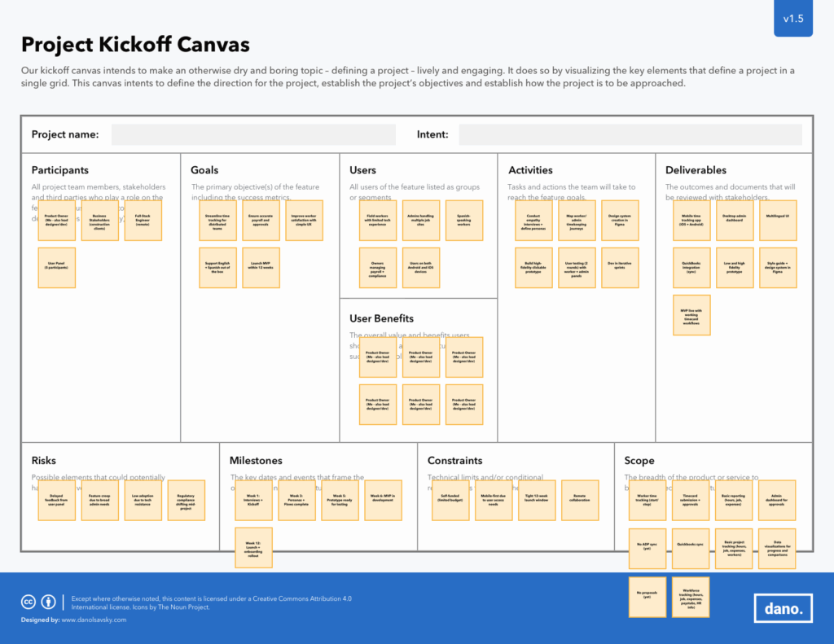The width and height of the screenshot is (834, 644).
Task: Click the Multilingual UI sticky note
Action: coord(778,221)
